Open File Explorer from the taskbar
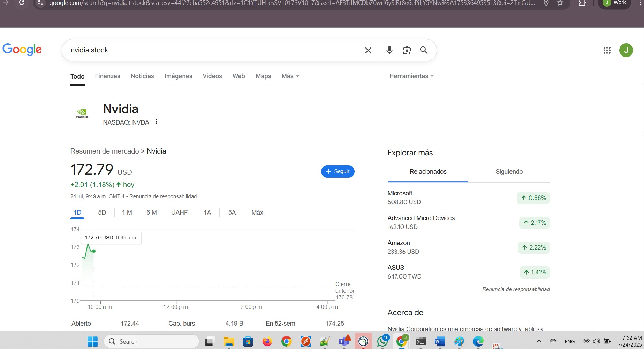 pos(229,341)
